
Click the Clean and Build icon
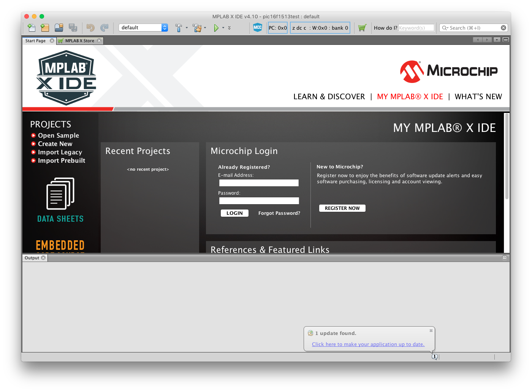point(197,28)
